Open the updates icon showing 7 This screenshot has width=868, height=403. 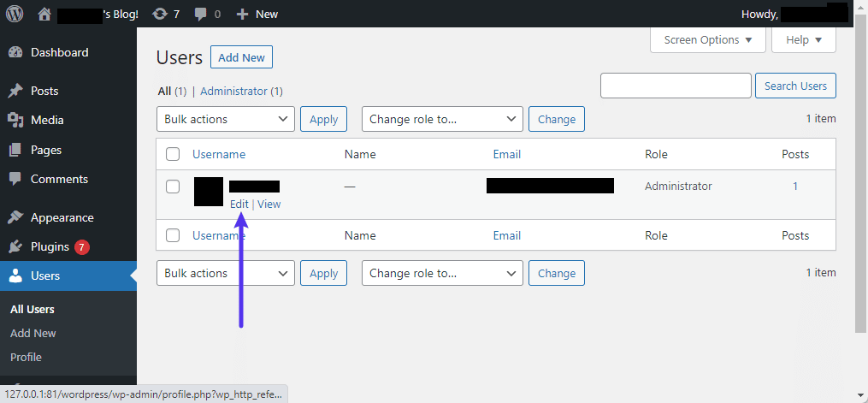(x=160, y=14)
